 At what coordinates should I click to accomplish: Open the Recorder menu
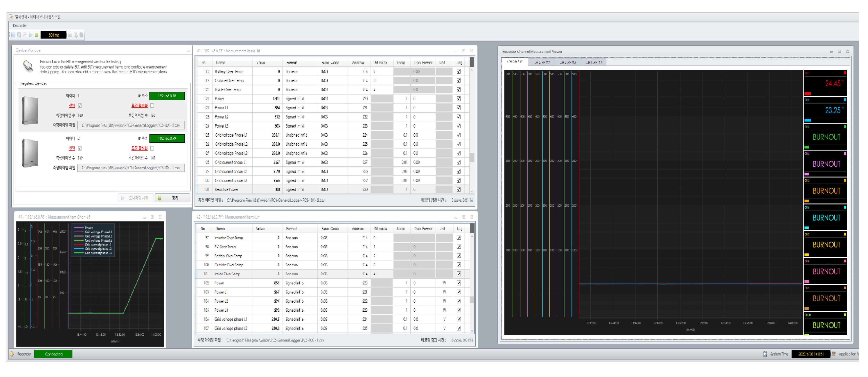[x=20, y=26]
